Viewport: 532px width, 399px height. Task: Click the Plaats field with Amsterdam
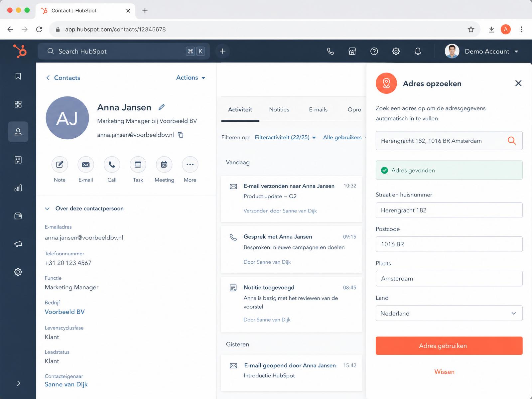click(x=449, y=279)
